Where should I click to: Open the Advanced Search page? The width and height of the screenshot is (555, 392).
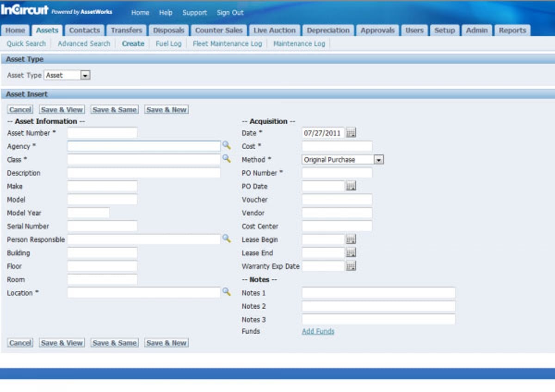83,43
